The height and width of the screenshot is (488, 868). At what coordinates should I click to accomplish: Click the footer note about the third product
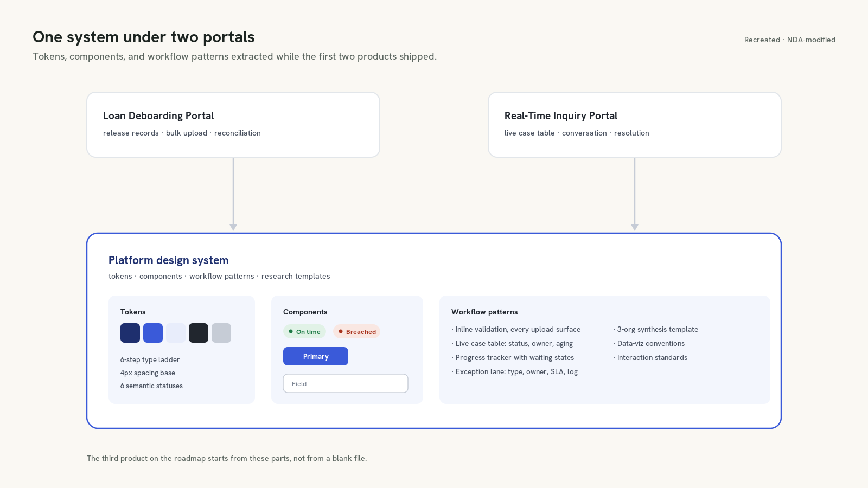tap(227, 458)
